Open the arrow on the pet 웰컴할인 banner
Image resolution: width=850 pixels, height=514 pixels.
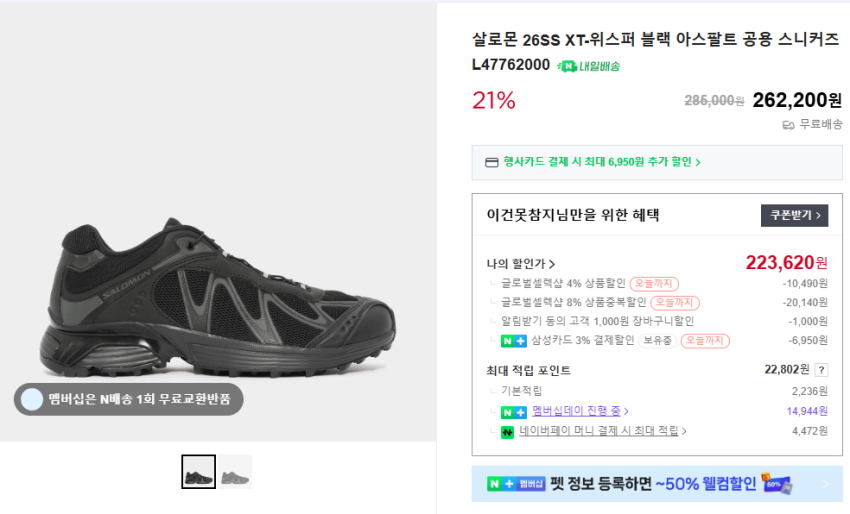825,484
